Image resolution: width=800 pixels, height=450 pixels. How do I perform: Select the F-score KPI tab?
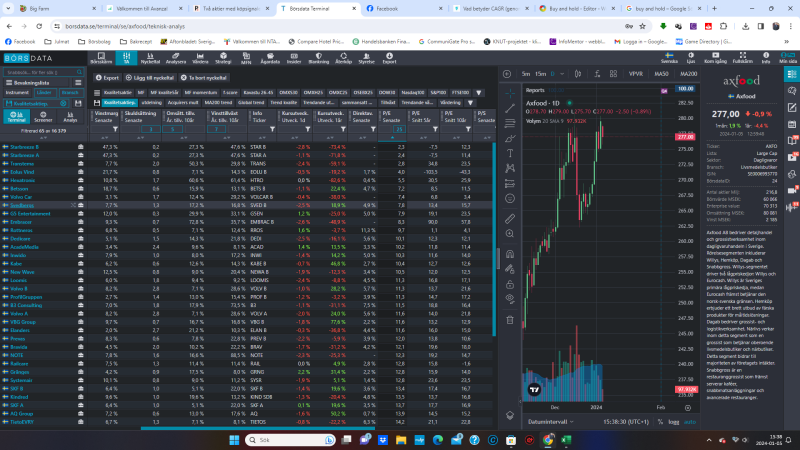click(x=230, y=93)
